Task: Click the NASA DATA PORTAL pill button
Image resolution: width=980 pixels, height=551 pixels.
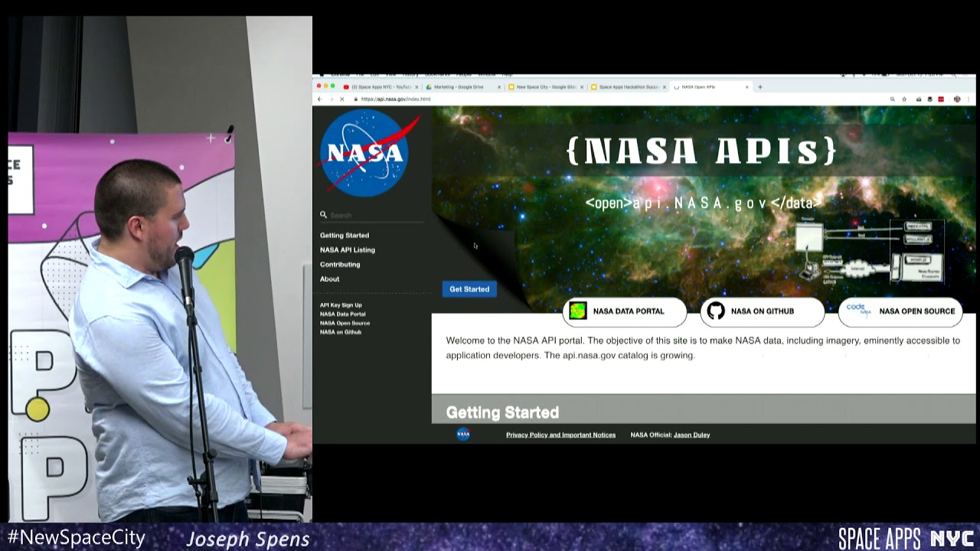Action: coord(625,311)
